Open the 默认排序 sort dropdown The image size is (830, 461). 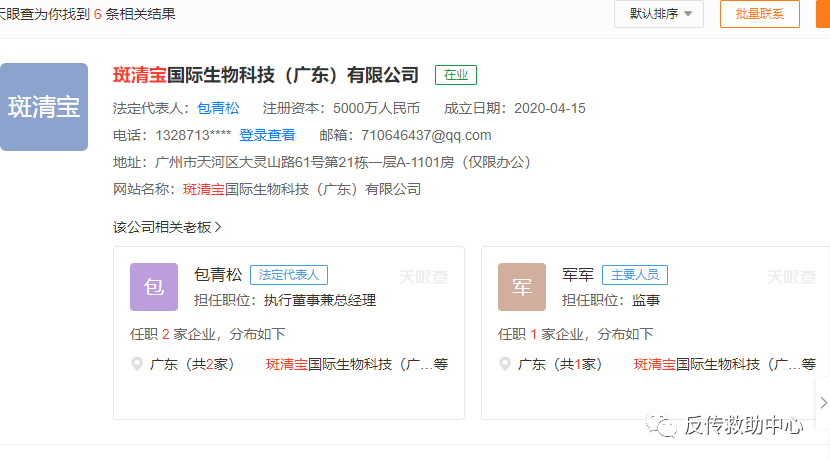[x=658, y=14]
